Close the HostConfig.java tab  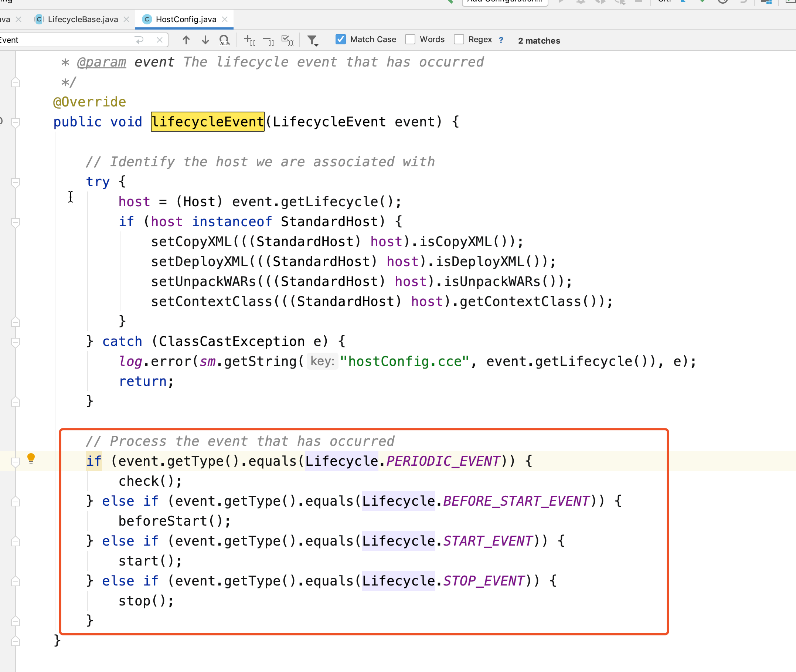point(225,20)
